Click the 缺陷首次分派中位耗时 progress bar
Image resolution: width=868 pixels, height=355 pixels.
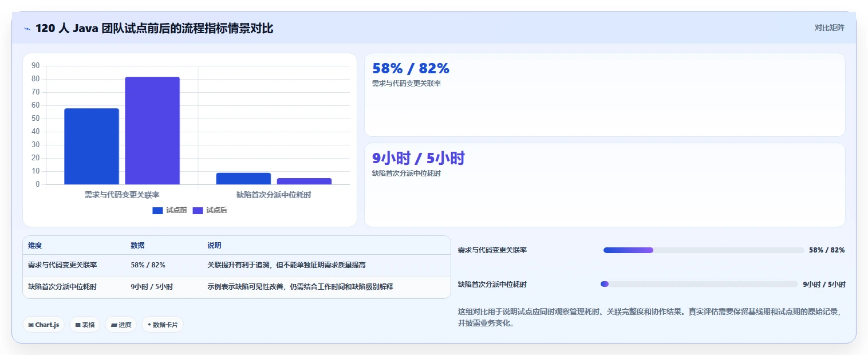click(699, 284)
